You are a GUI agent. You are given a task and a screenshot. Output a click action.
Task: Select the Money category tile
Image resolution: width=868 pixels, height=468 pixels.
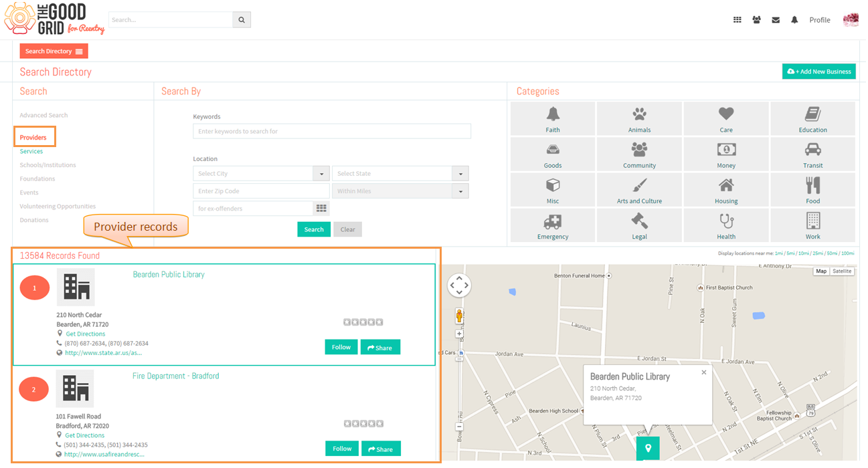click(x=726, y=154)
